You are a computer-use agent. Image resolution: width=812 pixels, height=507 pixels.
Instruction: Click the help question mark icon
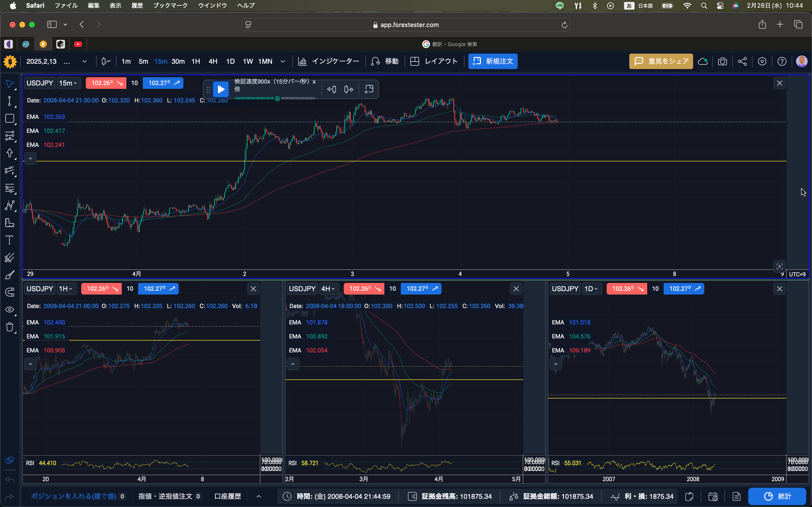[782, 61]
